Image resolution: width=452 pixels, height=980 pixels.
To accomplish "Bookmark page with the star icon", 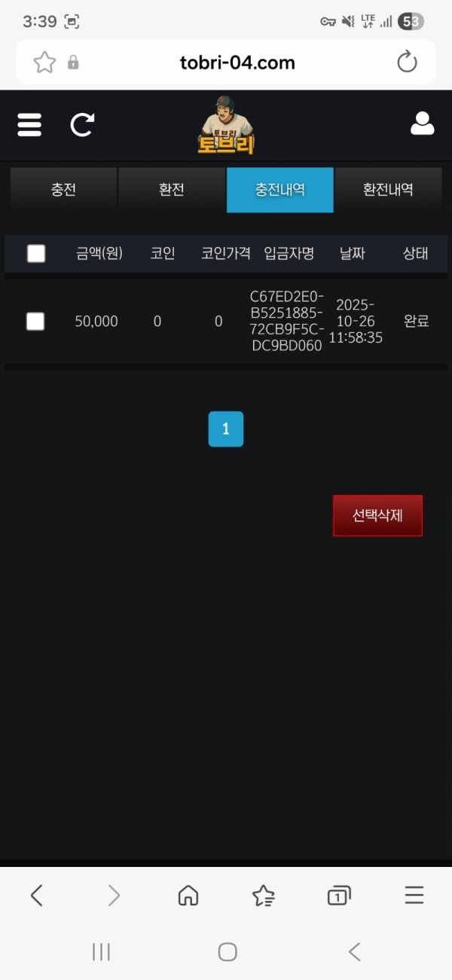I will click(45, 62).
